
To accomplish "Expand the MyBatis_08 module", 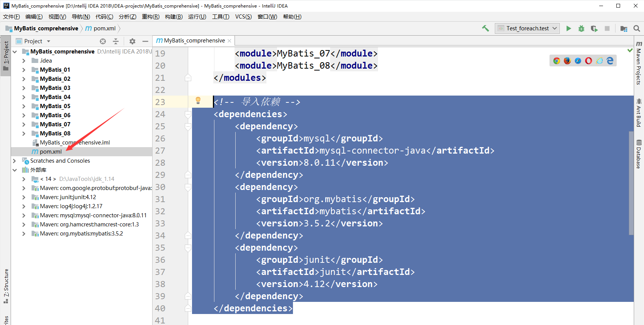I will 24,133.
